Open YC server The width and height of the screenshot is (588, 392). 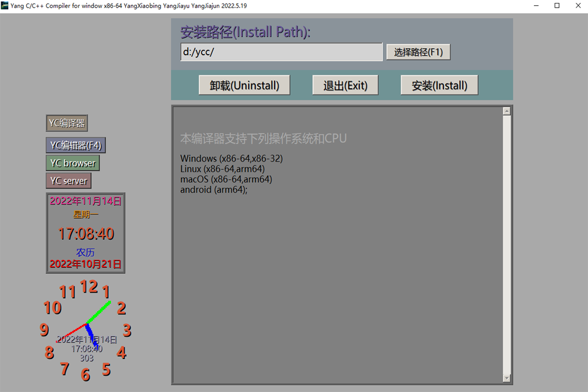point(69,180)
